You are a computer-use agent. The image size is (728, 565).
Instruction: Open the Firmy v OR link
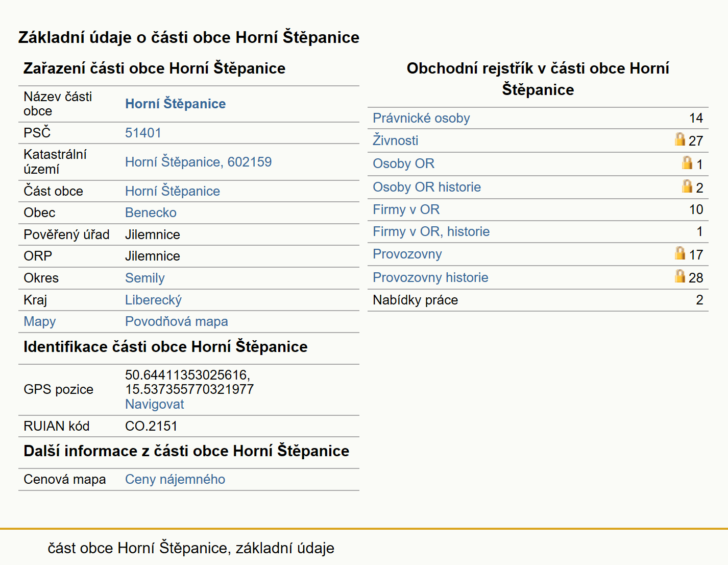pos(406,209)
